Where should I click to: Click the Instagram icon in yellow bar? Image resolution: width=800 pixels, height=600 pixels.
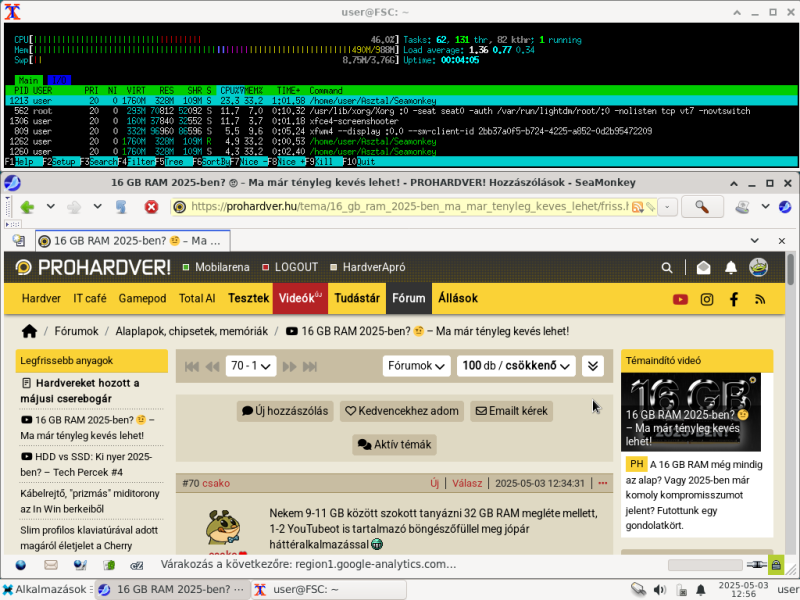[707, 299]
